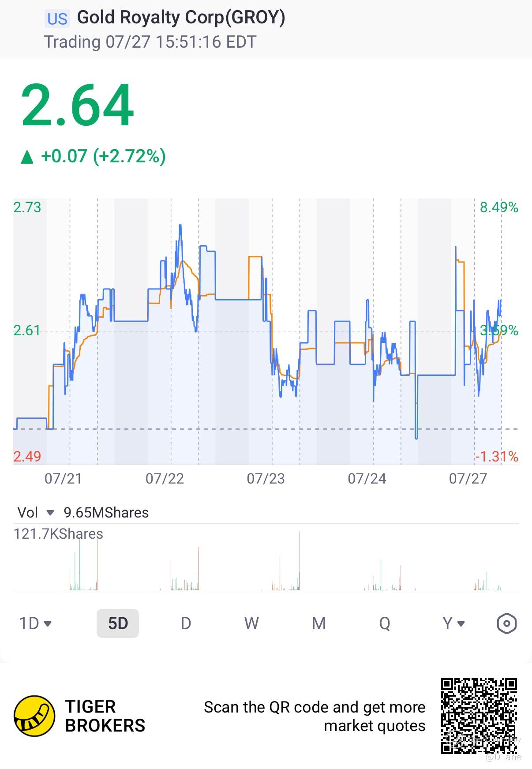Switch to the W weekly chart tab
Viewport: 532px width, 769px height.
[x=251, y=623]
